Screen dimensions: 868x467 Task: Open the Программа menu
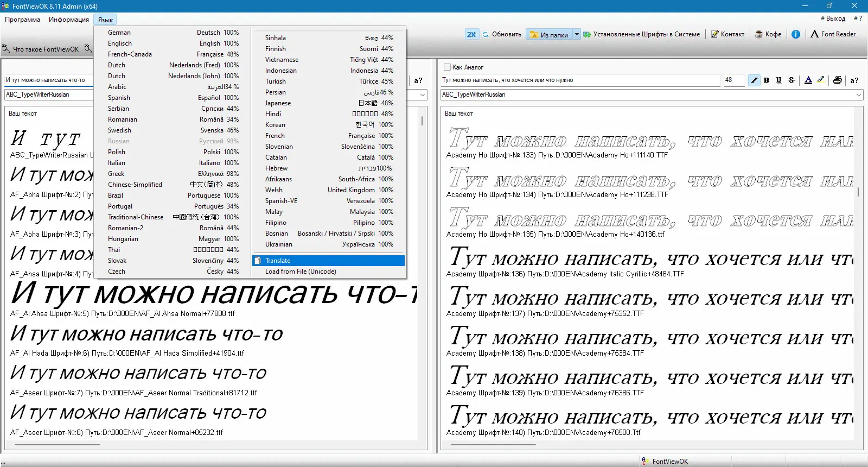(x=22, y=20)
